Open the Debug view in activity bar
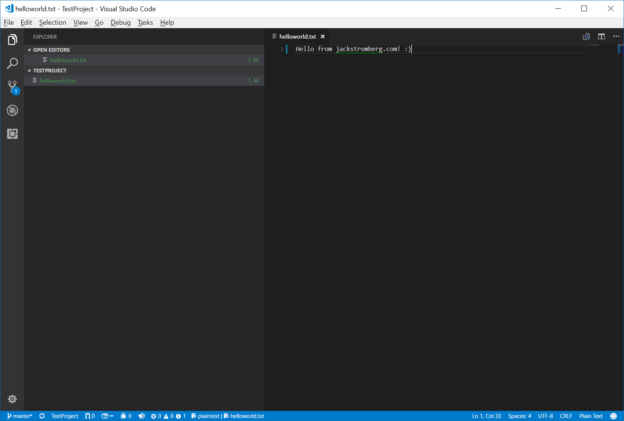 [x=12, y=110]
